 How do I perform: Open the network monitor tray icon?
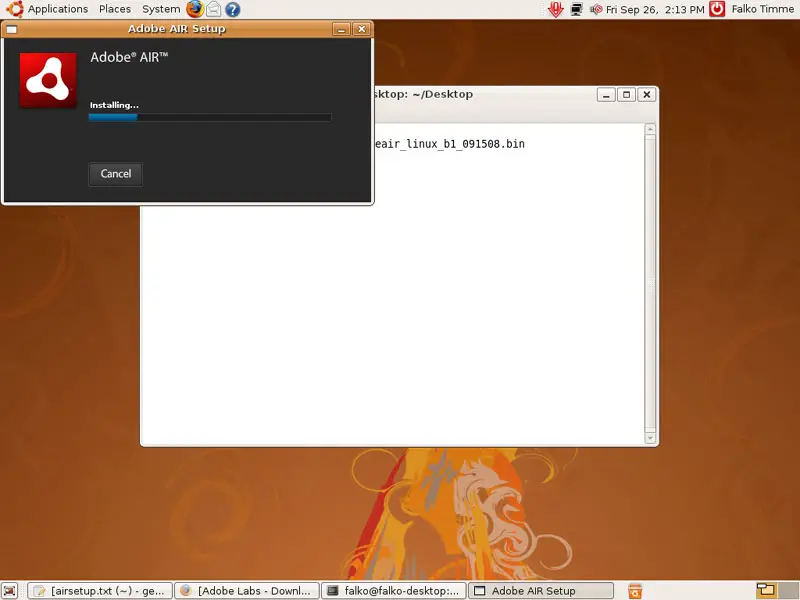(x=577, y=9)
